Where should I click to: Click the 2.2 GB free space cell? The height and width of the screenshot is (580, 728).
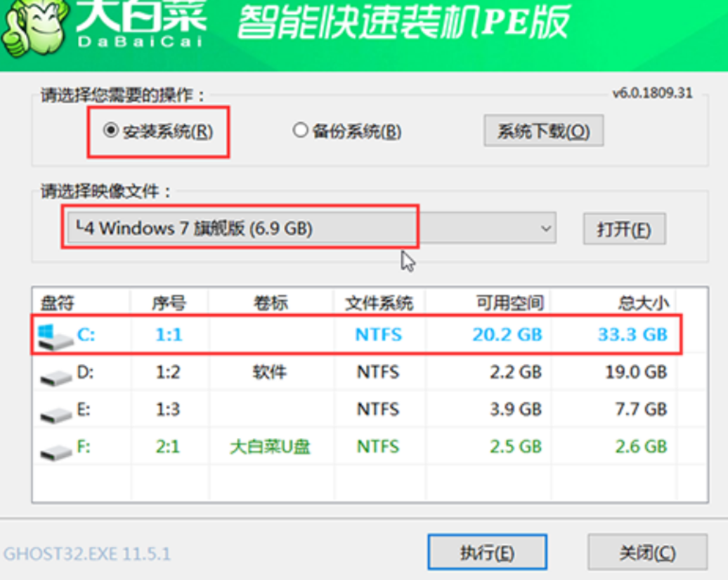pos(516,372)
